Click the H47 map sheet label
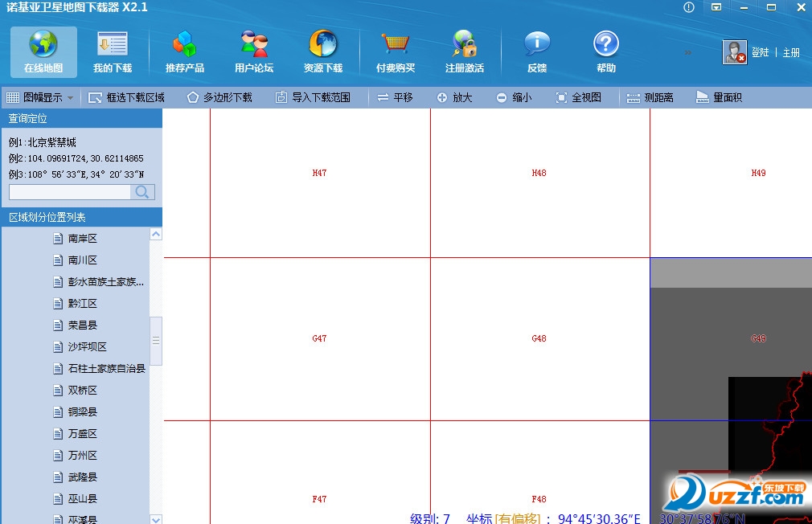Viewport: 812px width, 524px height. tap(319, 173)
